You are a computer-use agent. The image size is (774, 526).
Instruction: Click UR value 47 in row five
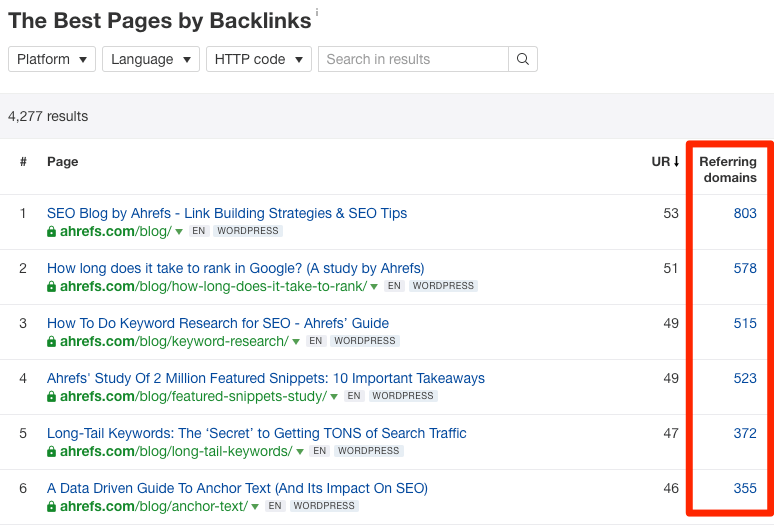(671, 433)
